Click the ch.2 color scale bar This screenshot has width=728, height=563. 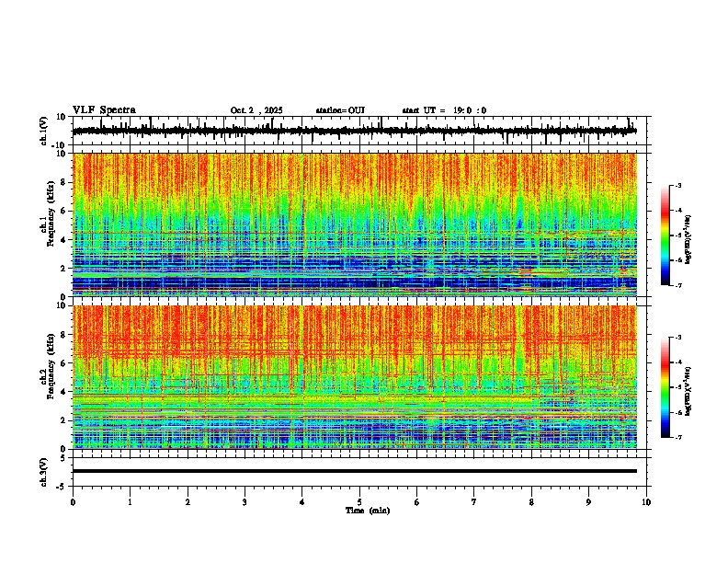[665, 387]
